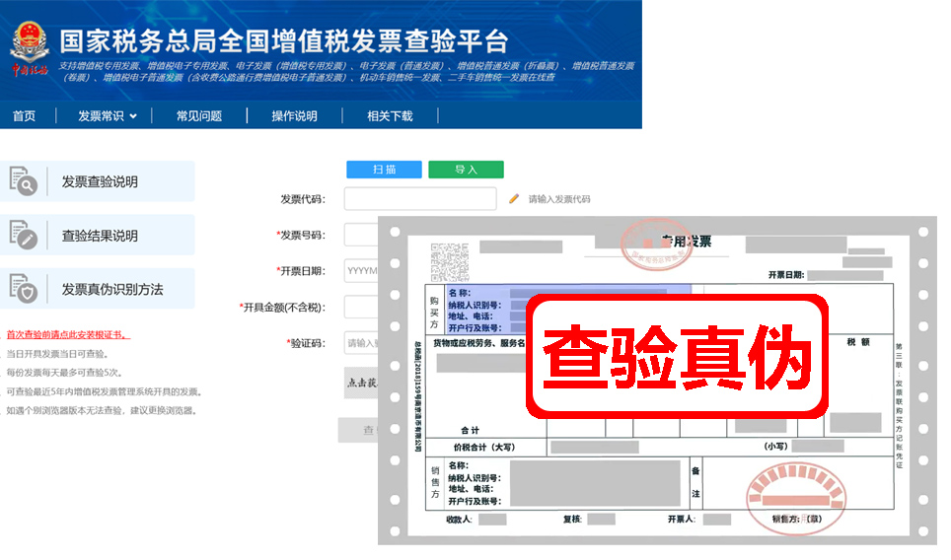Open 操作说明 in the navigation bar

[294, 115]
